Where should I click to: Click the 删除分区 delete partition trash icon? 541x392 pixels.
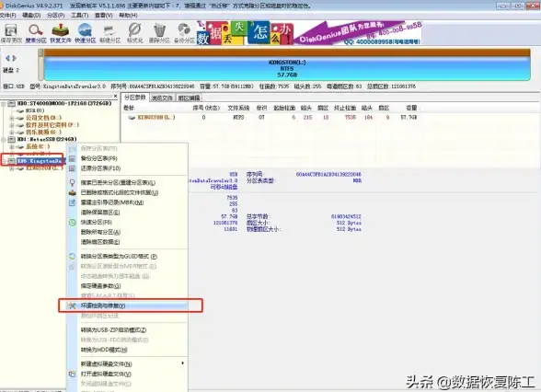[x=159, y=33]
